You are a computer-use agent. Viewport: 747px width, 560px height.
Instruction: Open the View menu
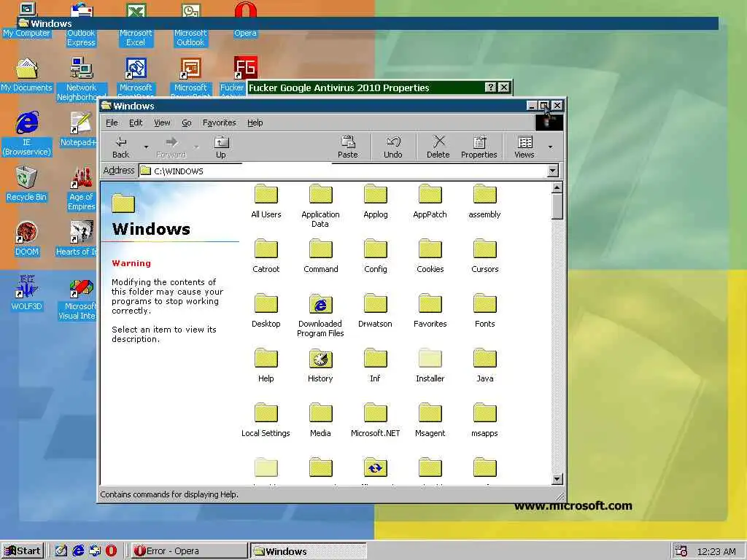[162, 122]
